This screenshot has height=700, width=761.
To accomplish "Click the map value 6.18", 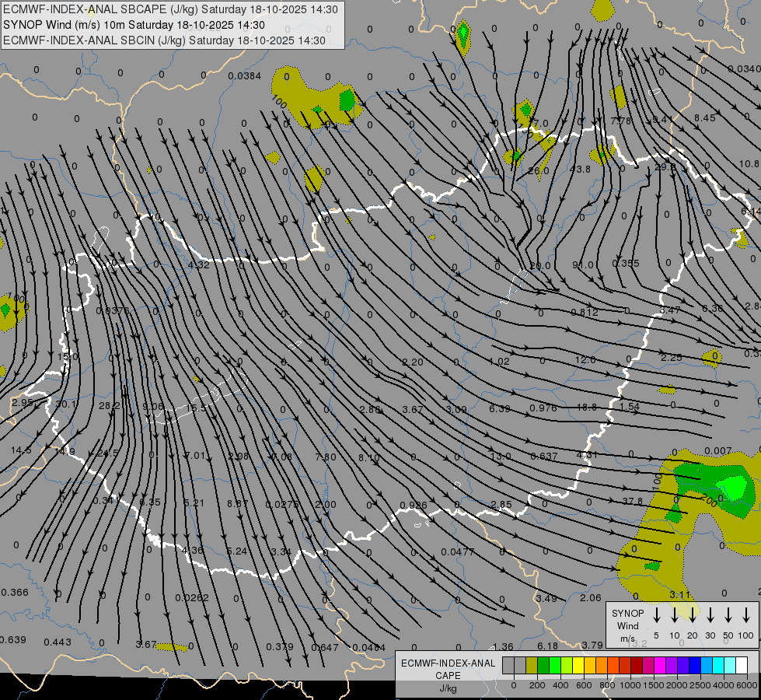I will tap(548, 646).
